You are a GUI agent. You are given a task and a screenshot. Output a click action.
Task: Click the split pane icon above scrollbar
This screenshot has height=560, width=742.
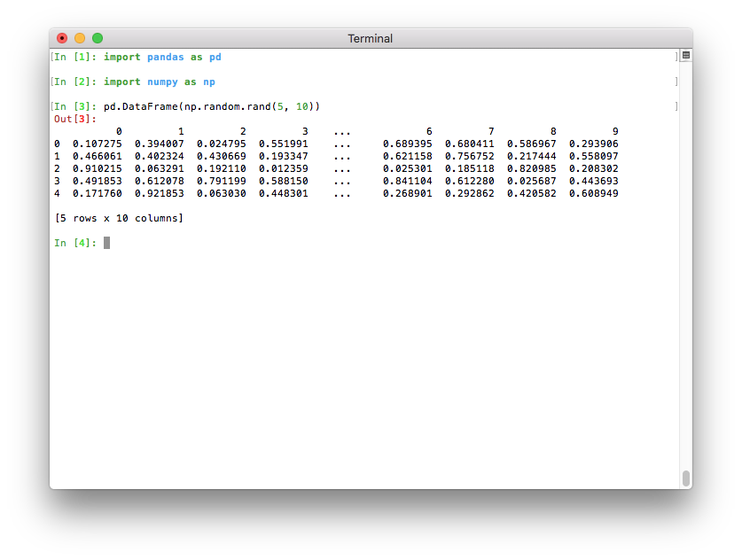tap(685, 56)
